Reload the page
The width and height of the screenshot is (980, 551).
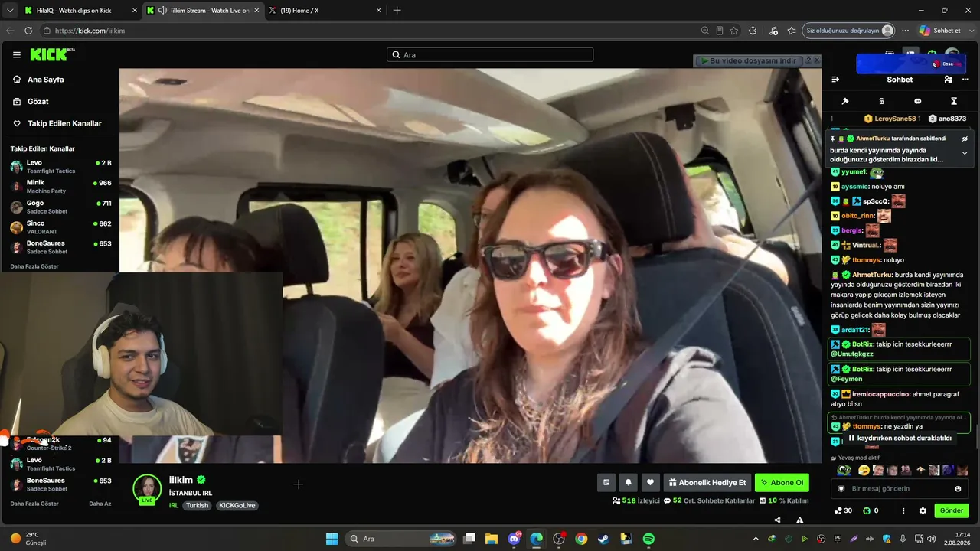pos(28,31)
